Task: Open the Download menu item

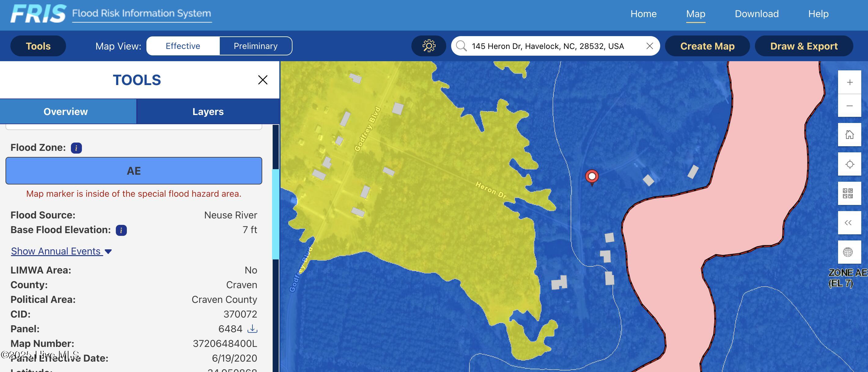Action: pyautogui.click(x=756, y=14)
